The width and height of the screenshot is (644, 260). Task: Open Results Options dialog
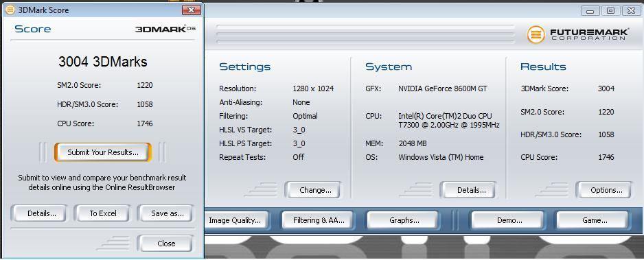tap(606, 190)
